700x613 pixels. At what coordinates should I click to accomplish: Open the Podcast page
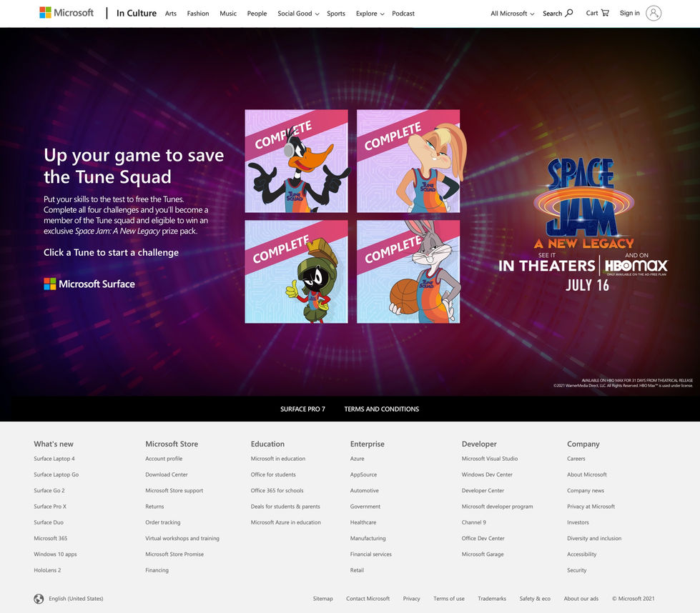(403, 14)
